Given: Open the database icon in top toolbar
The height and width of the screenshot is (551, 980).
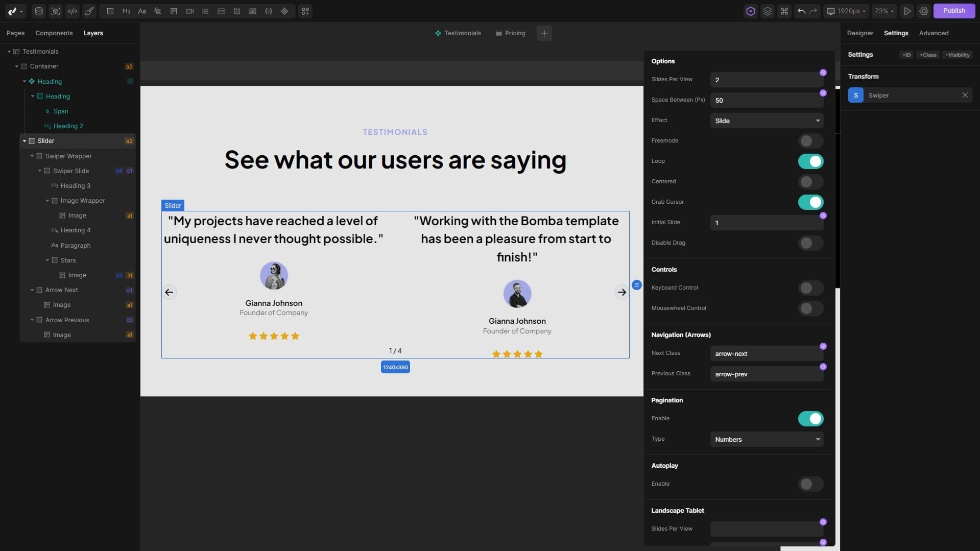Looking at the screenshot, I should pos(39,11).
